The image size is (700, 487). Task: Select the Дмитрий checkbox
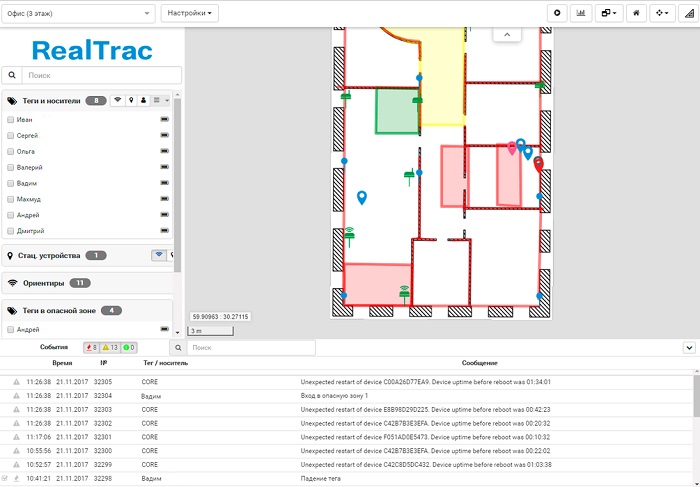(x=10, y=231)
